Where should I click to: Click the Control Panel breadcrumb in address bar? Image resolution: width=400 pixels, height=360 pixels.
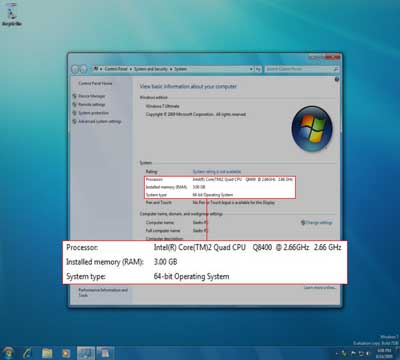point(116,69)
